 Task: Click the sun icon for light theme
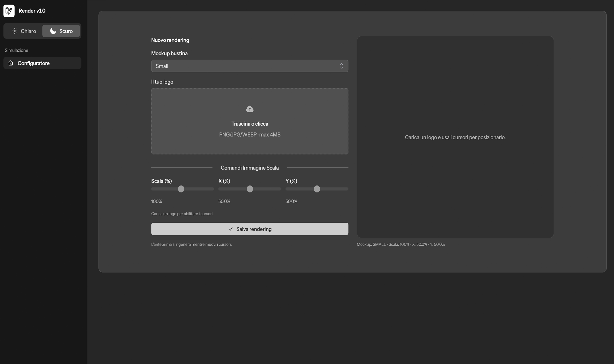(14, 31)
